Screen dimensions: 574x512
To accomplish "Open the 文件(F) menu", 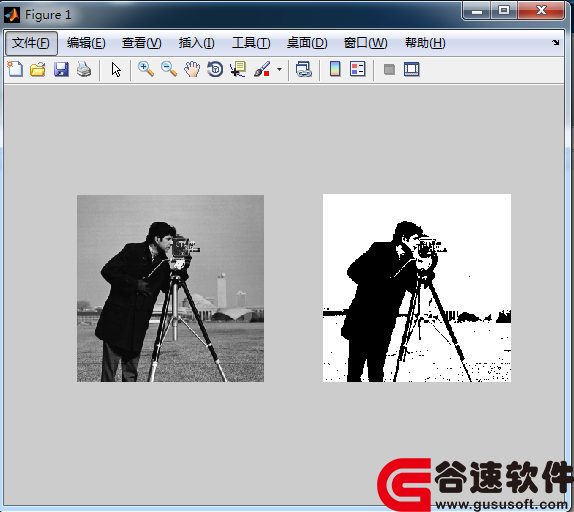I will pos(31,43).
